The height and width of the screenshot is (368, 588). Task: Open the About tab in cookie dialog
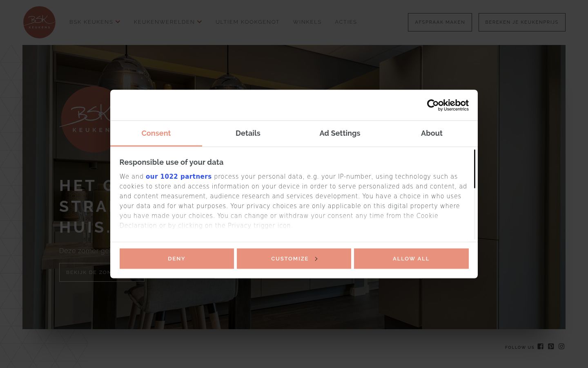(x=432, y=133)
